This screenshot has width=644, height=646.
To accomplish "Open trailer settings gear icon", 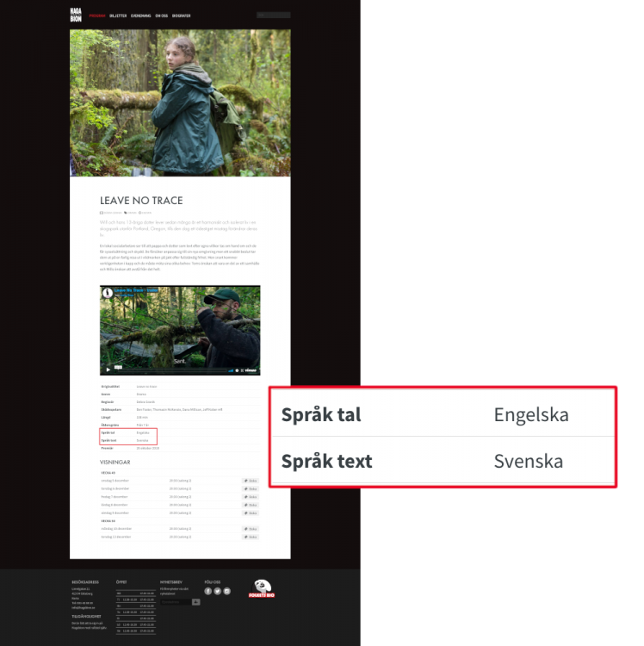I will coord(237,370).
